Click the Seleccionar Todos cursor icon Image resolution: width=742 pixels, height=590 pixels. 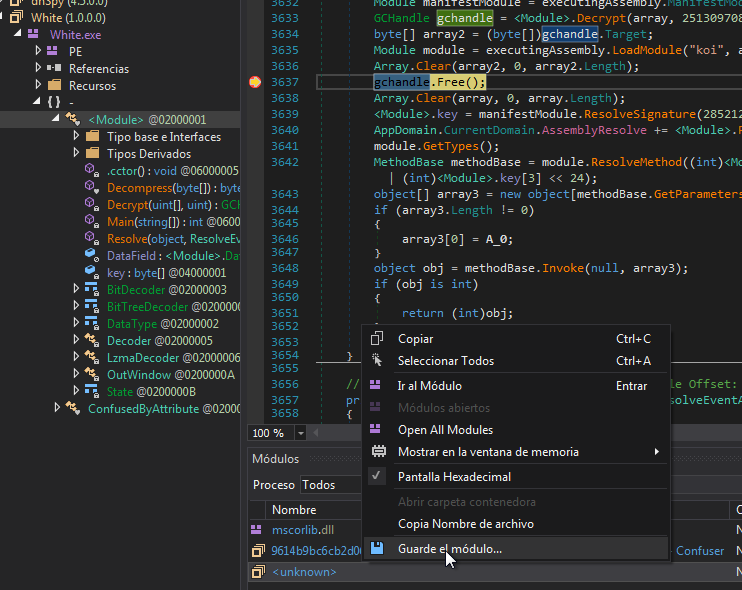[x=377, y=360]
